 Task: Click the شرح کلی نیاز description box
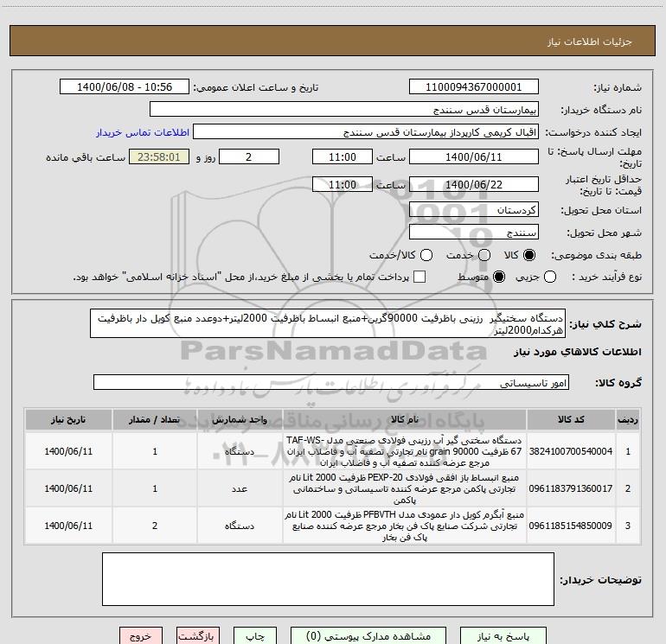point(328,323)
